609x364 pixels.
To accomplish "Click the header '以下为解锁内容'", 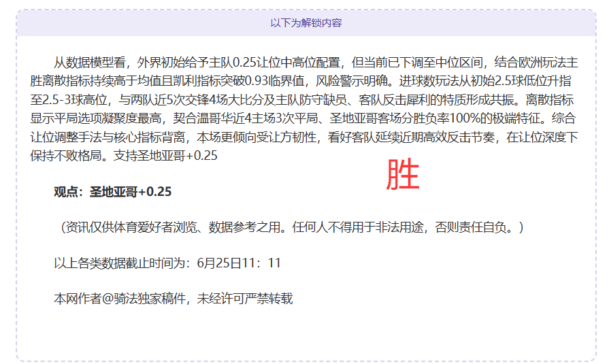I will 306,23.
